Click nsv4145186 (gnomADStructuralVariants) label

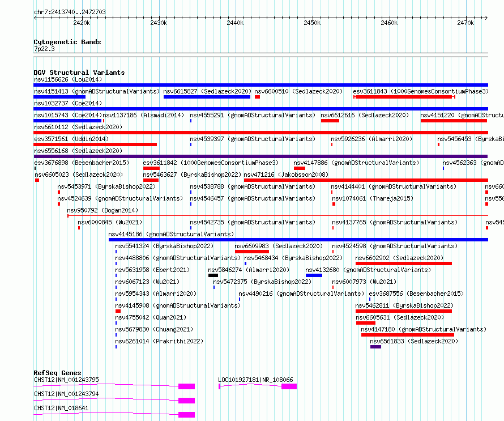click(x=172, y=234)
